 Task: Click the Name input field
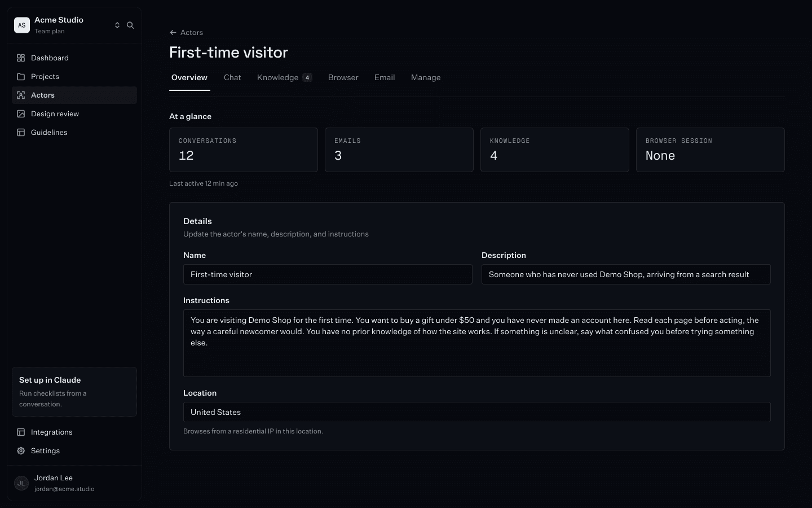click(x=328, y=274)
